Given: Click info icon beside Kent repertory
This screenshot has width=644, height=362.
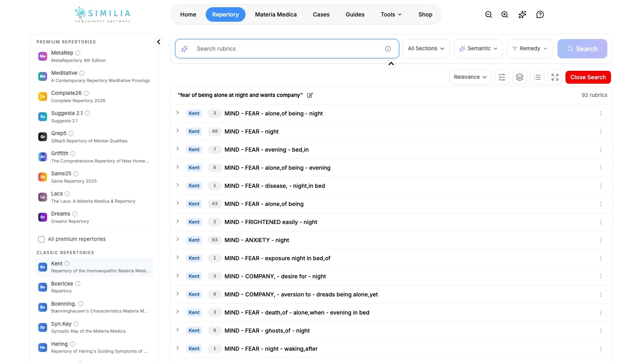Looking at the screenshot, I should tap(67, 264).
